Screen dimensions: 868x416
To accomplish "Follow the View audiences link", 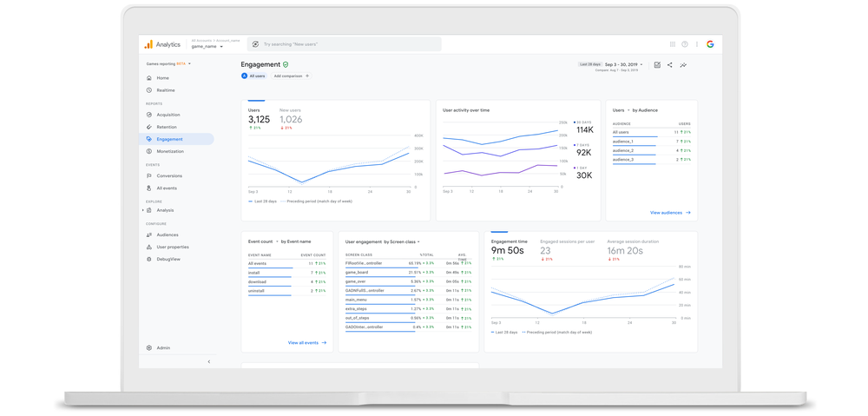I will click(x=670, y=213).
